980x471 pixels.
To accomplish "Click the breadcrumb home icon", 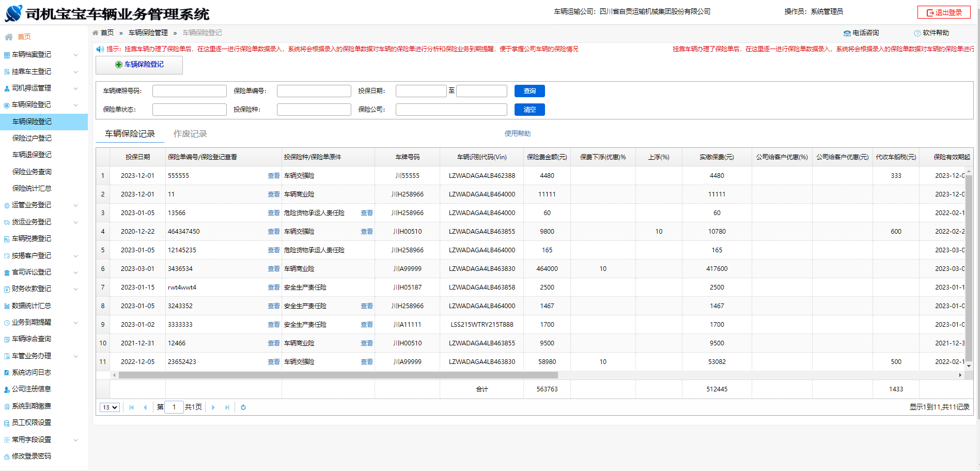I will click(x=96, y=33).
